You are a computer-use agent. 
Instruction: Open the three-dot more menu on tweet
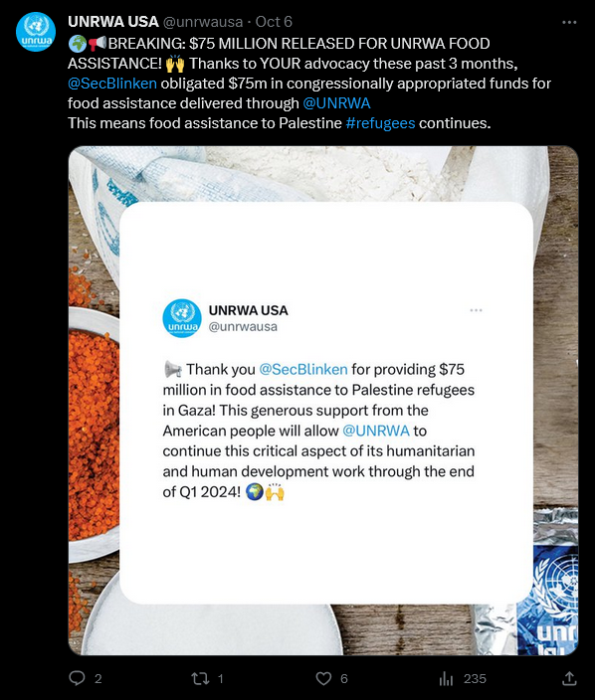point(569,22)
